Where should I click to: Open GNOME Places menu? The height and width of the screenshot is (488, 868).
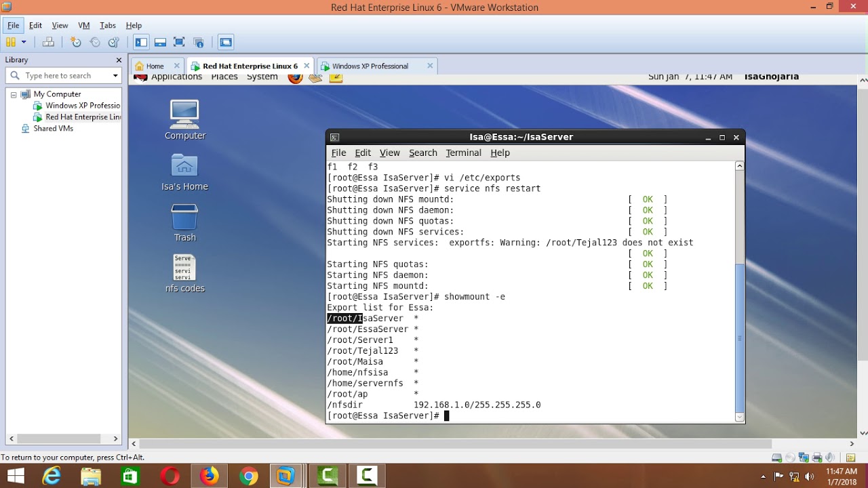tap(224, 77)
